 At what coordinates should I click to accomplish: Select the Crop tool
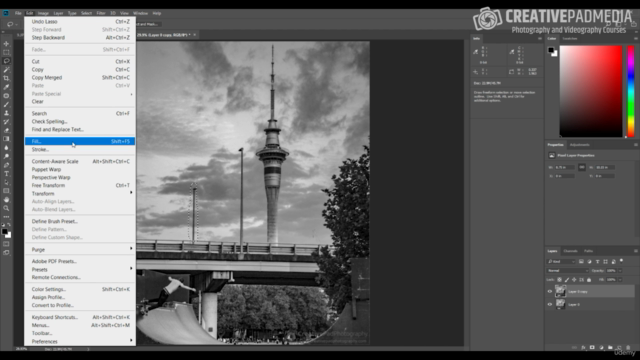coord(6,78)
